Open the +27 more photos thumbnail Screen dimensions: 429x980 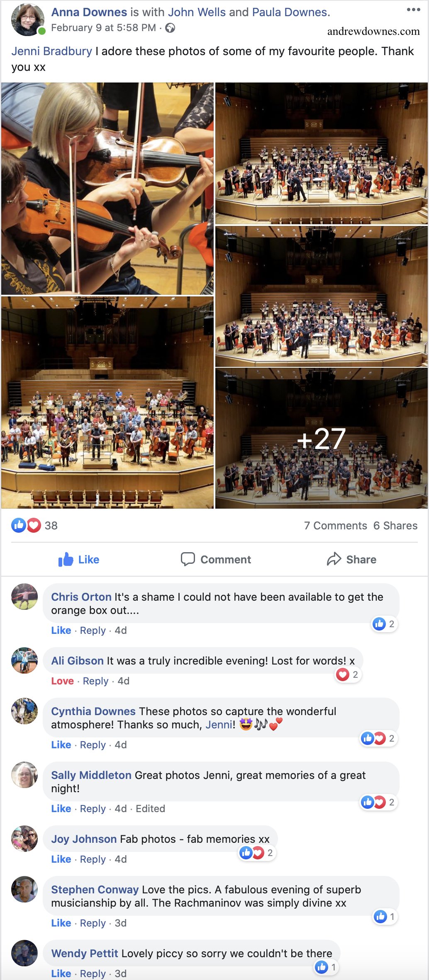click(x=322, y=439)
